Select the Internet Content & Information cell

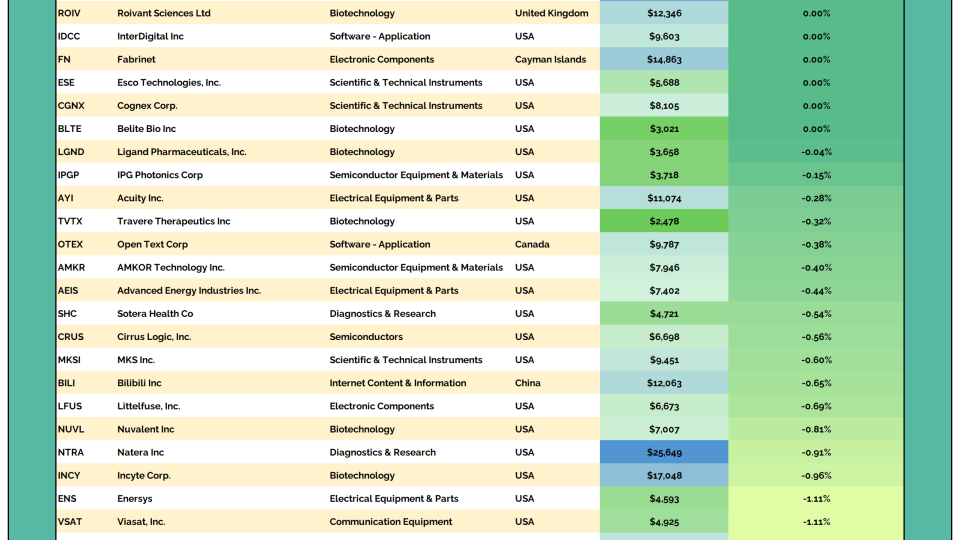click(398, 383)
